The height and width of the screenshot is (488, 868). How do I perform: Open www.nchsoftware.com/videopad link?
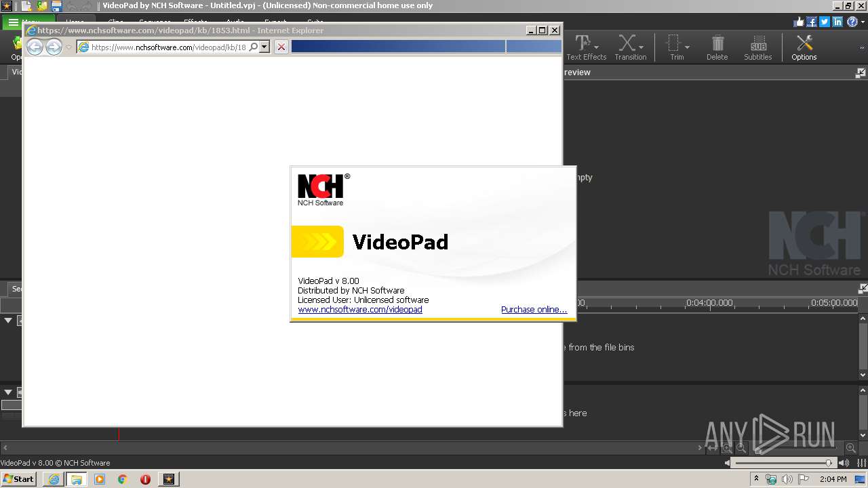(x=360, y=309)
